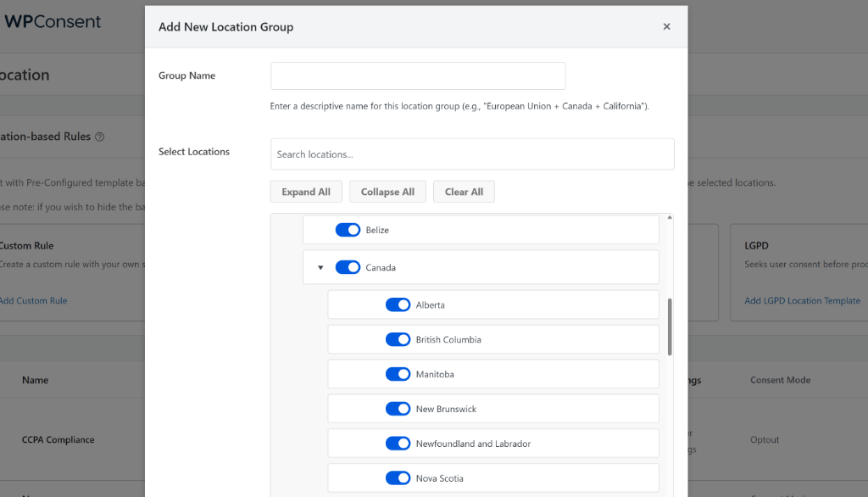Click the Search locations field

pyautogui.click(x=472, y=154)
